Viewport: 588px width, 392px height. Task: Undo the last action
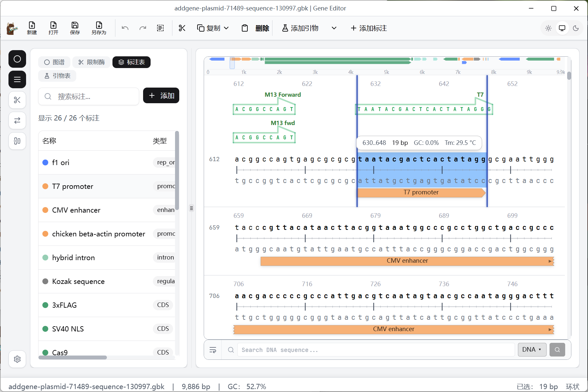125,28
